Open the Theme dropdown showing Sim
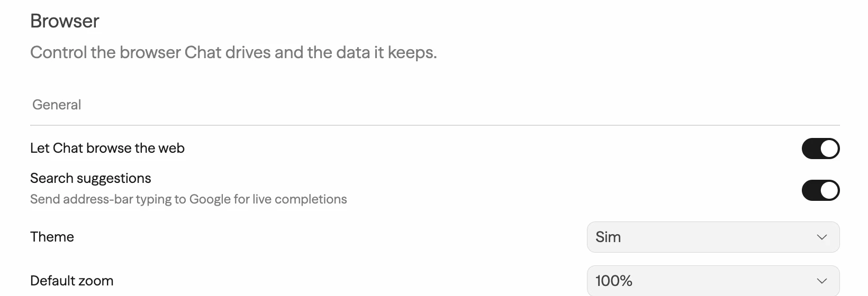This screenshot has width=868, height=296. (713, 237)
